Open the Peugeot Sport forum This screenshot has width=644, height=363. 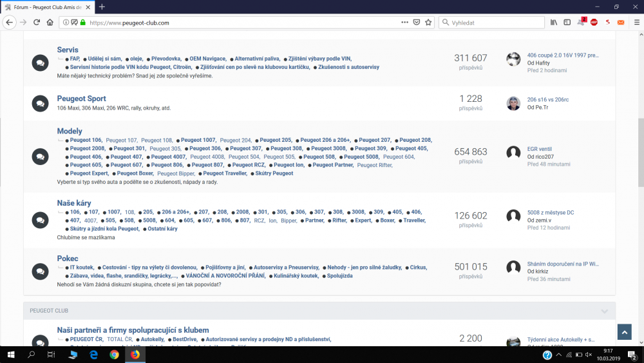pos(81,99)
